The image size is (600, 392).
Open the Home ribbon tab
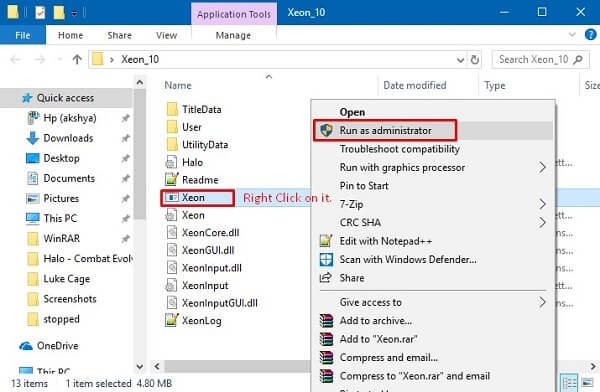tap(70, 35)
